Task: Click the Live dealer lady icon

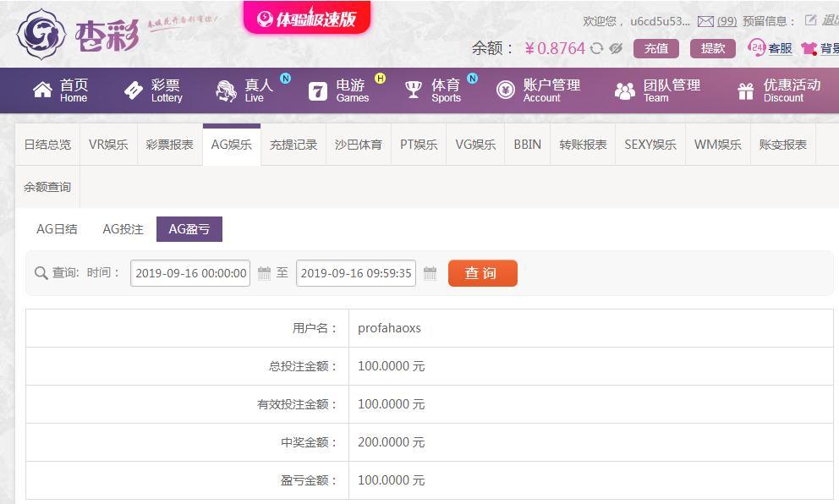Action: [x=227, y=90]
